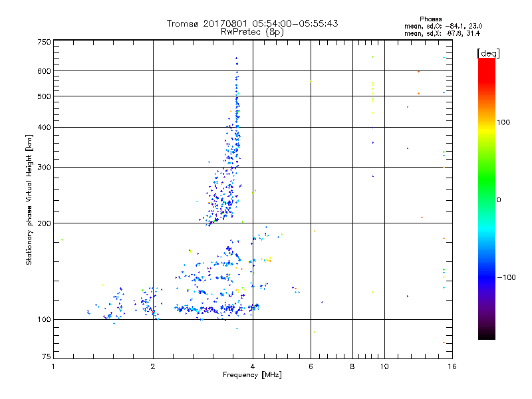
Task: Click the colorbar tick label '100'
Action: (x=503, y=122)
